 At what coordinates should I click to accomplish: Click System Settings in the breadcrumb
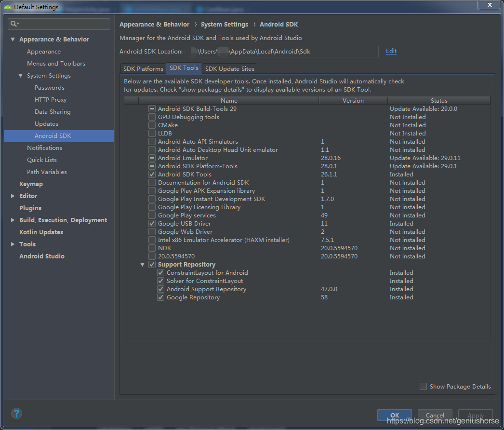225,25
